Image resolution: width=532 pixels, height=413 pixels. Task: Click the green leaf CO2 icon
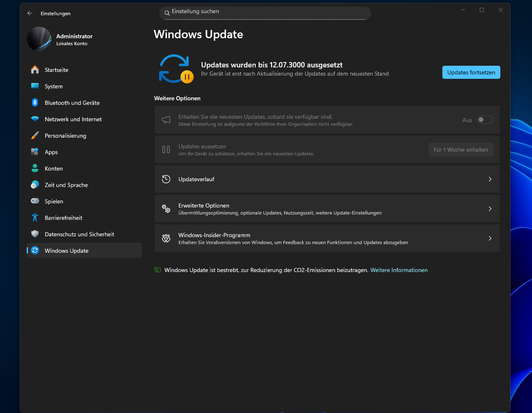pyautogui.click(x=157, y=270)
